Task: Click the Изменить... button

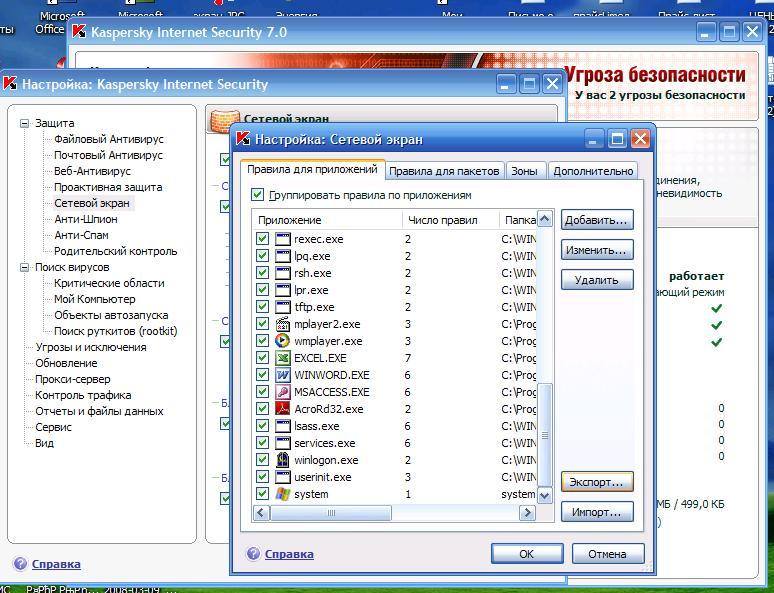Action: click(x=597, y=250)
